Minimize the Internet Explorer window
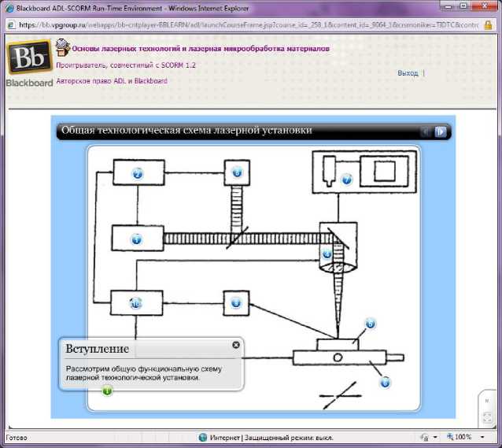 point(448,6)
